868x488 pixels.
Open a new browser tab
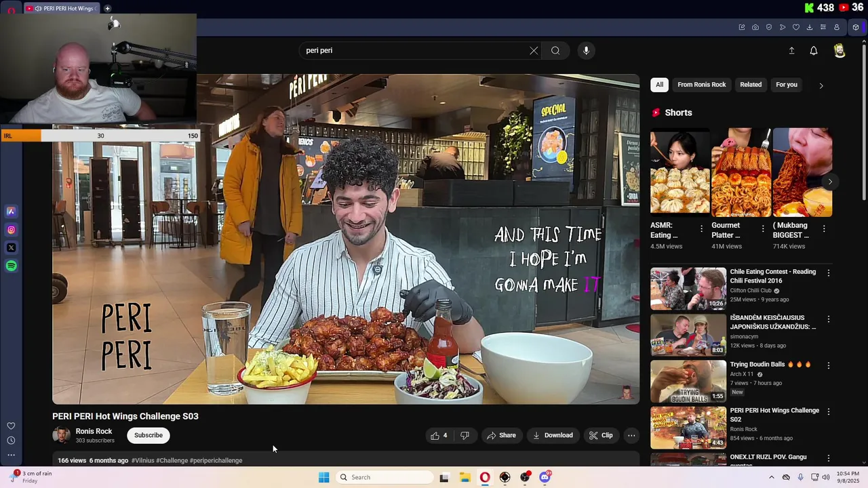click(107, 8)
